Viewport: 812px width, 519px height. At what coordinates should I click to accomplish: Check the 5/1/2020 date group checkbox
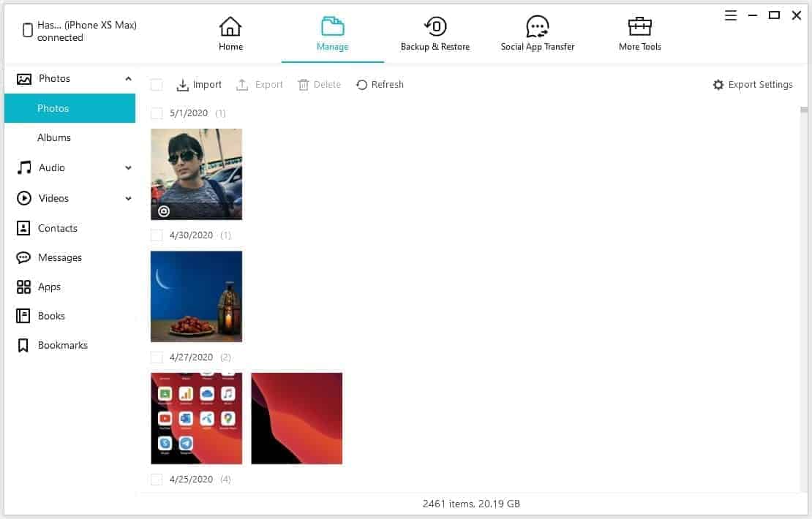[157, 113]
